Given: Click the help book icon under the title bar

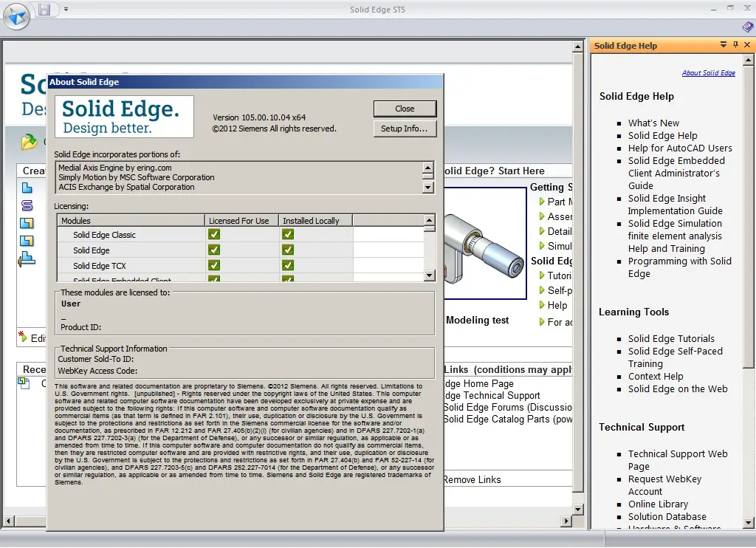Looking at the screenshot, I should 747,27.
